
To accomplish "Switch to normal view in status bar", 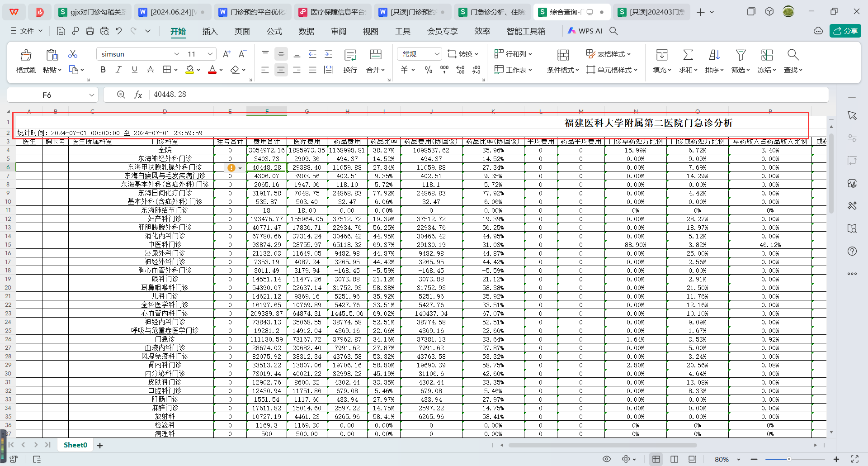I will [x=656, y=459].
